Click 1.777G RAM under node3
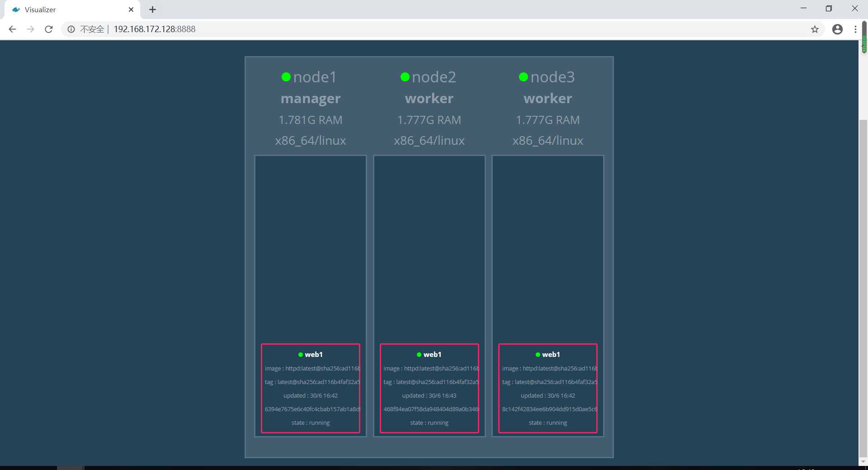Screen dimensions: 868x470 pos(548,120)
